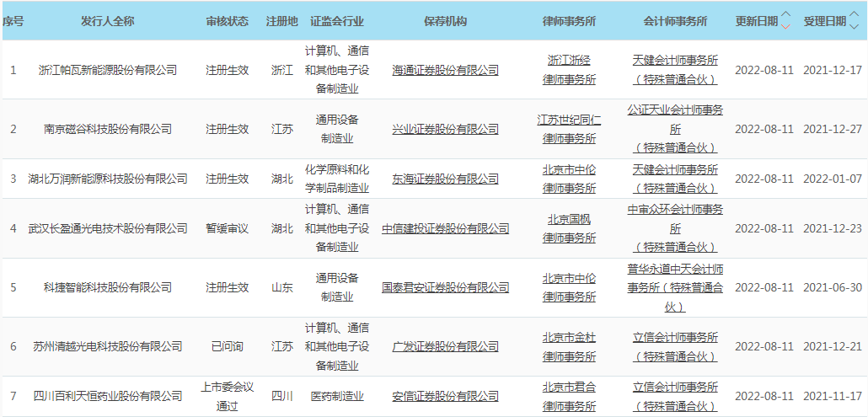Open 广发证券股份有限公司 sponsor link
Image resolution: width=868 pixels, height=417 pixels.
(x=445, y=346)
